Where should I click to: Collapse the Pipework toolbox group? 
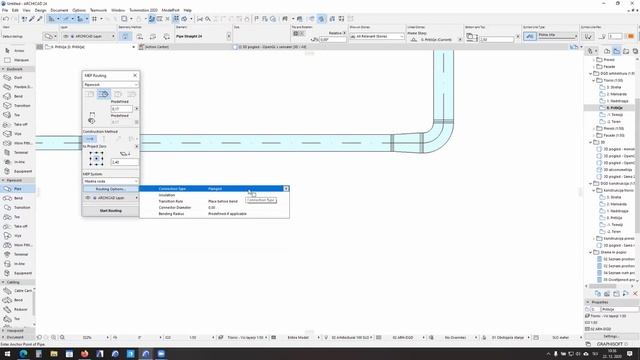tap(3, 180)
